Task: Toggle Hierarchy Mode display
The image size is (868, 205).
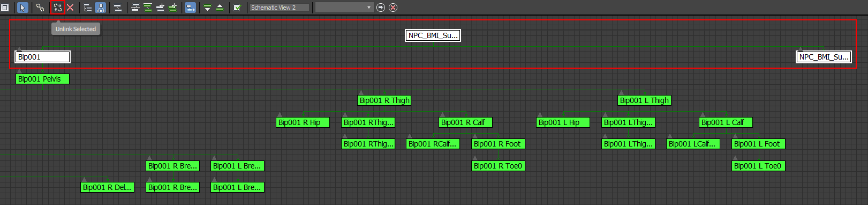Action: pyautogui.click(x=88, y=8)
